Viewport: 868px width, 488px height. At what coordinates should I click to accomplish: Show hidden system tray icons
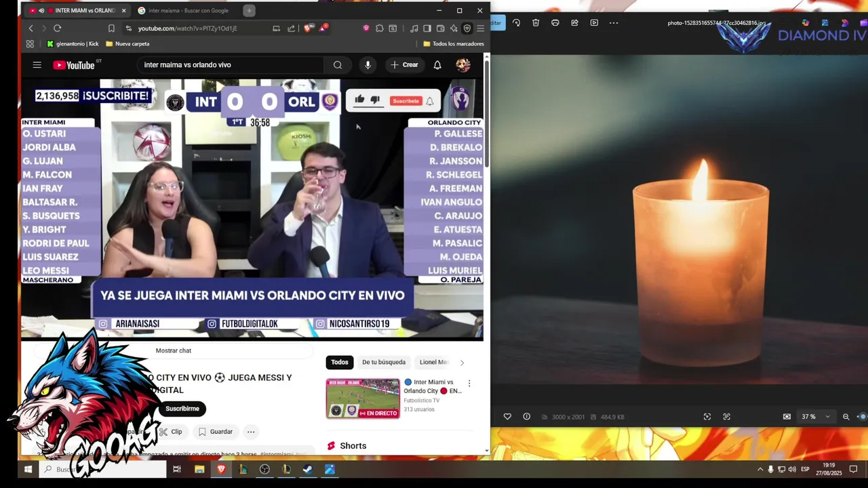coord(759,469)
